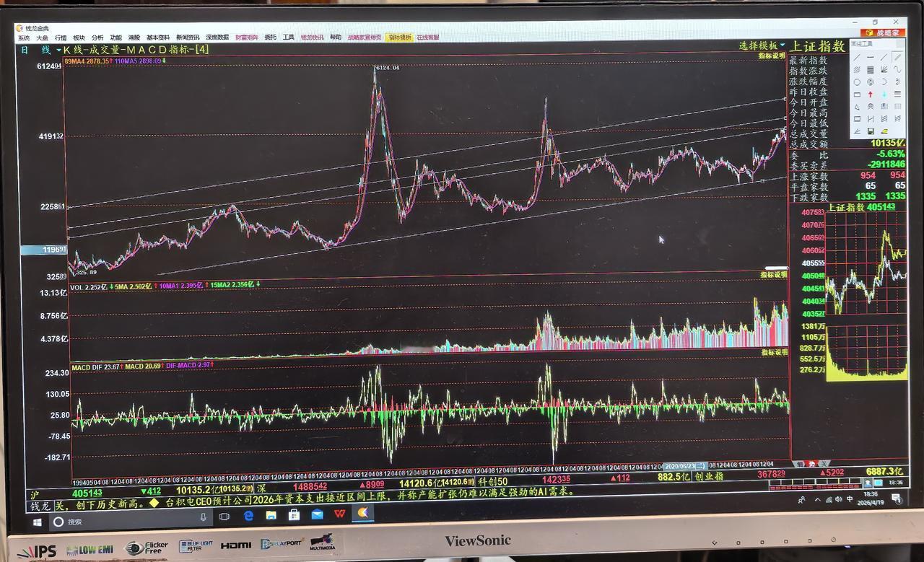This screenshot has height=562, width=924.
Task: Select the triangle drawing tool
Action: coord(857,106)
